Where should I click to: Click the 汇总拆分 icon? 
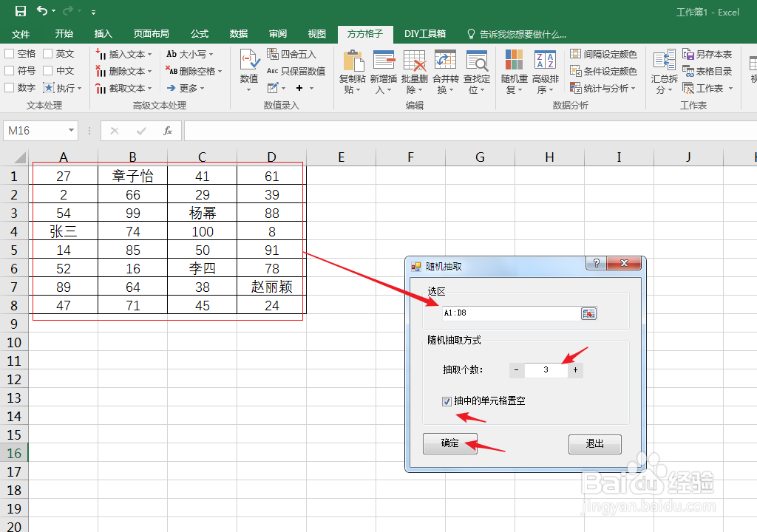(665, 61)
